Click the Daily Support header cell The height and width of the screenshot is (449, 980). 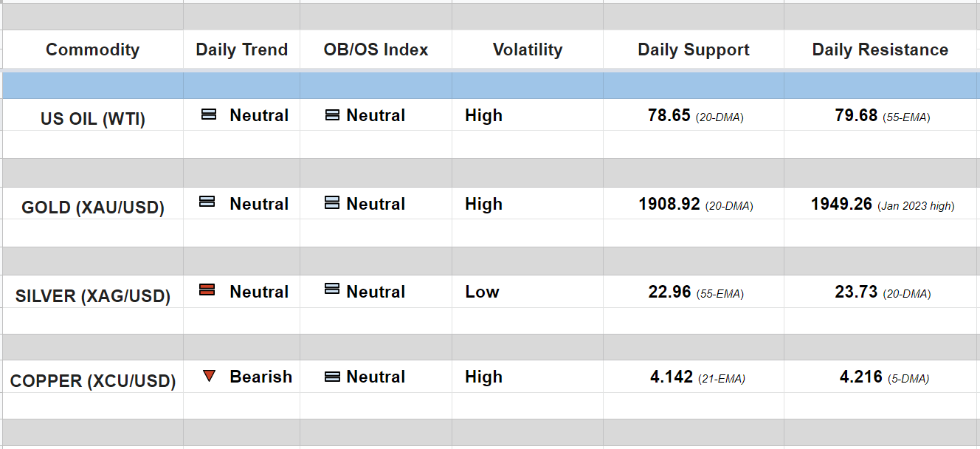693,49
